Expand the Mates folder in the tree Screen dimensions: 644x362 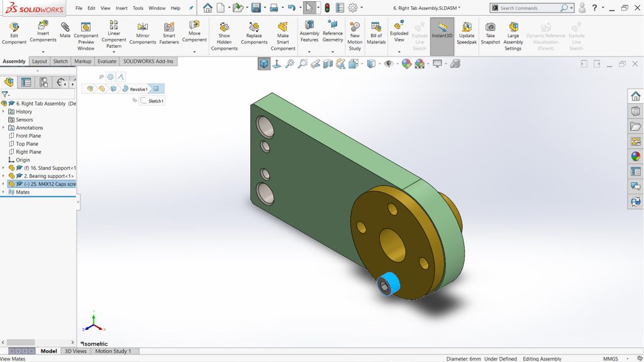[3, 192]
